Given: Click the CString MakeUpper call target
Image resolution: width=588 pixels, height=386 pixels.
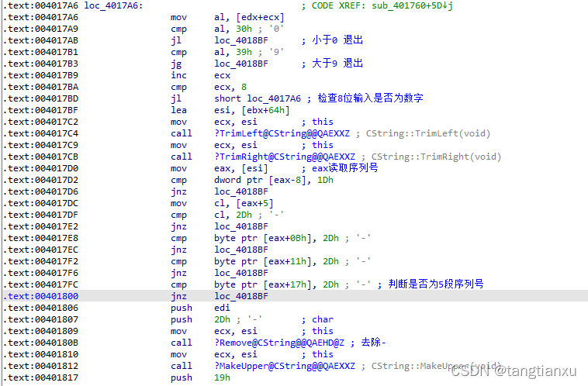Looking at the screenshot, I should point(285,366).
